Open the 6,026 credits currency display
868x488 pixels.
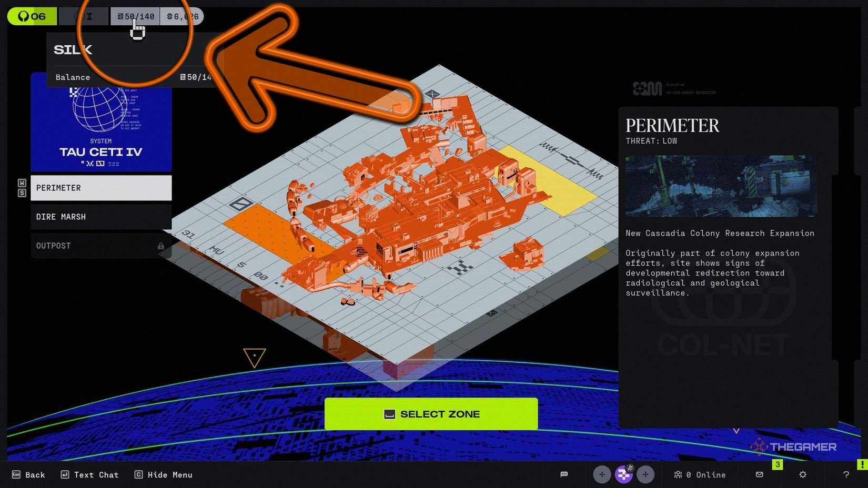coord(182,16)
